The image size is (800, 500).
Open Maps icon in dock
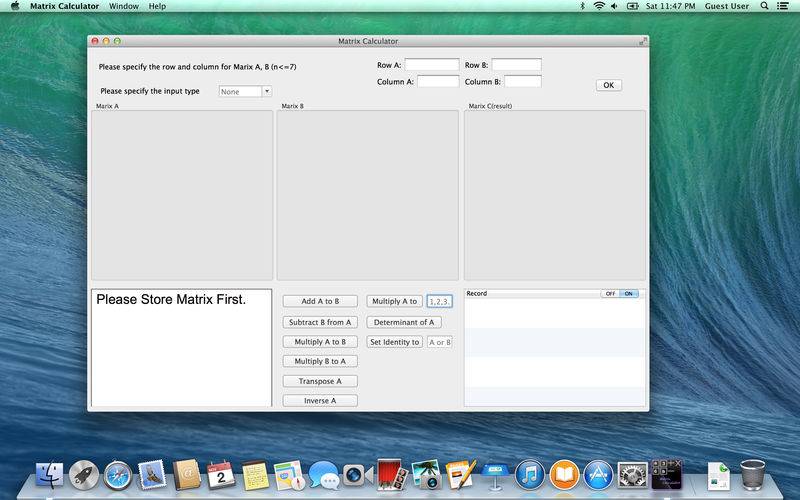289,474
